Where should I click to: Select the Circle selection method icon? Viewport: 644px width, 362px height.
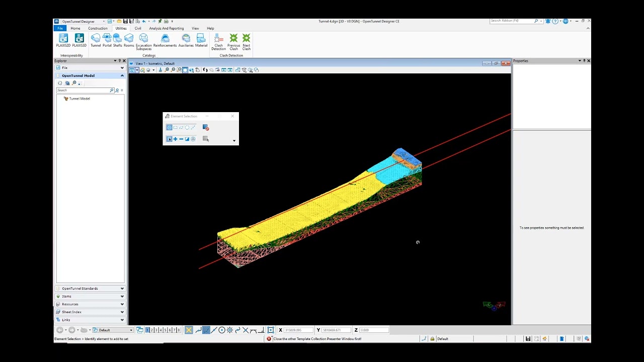click(187, 127)
